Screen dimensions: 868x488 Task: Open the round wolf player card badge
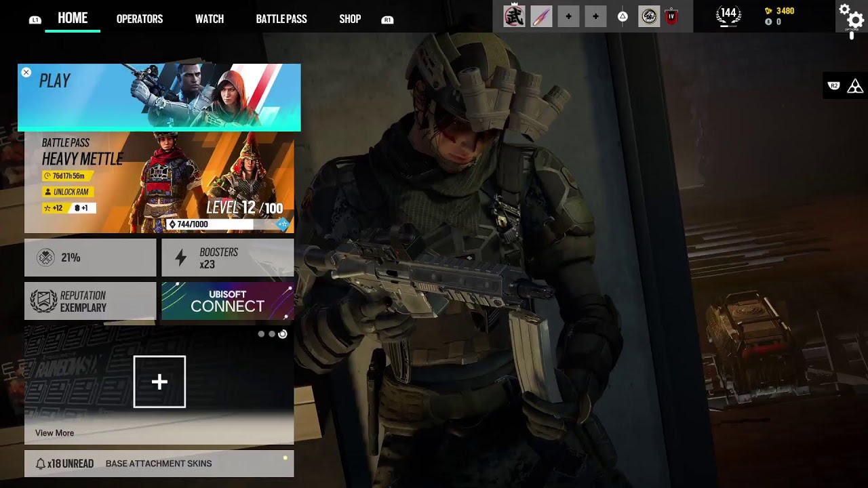(x=649, y=16)
